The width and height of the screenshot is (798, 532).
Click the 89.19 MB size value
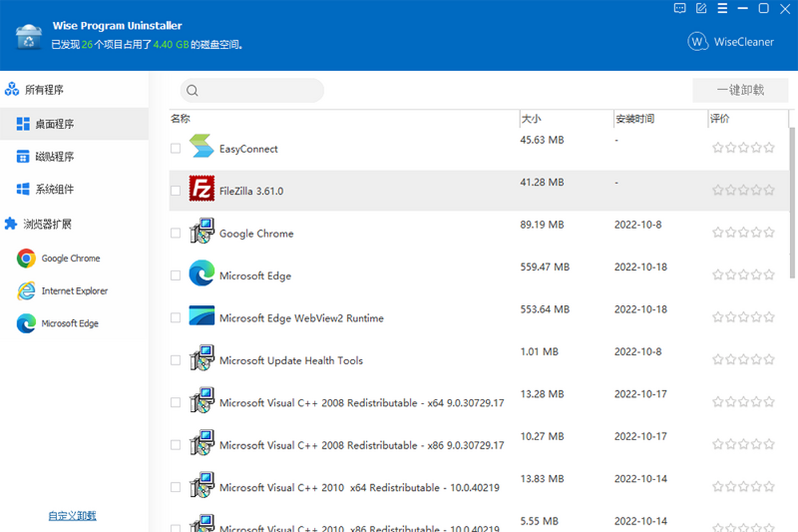coord(542,225)
